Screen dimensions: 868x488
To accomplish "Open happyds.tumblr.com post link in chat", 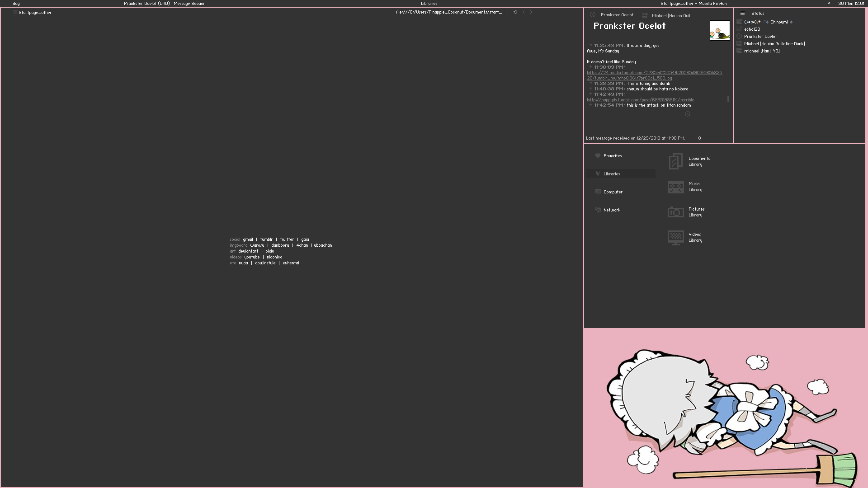I will [640, 100].
